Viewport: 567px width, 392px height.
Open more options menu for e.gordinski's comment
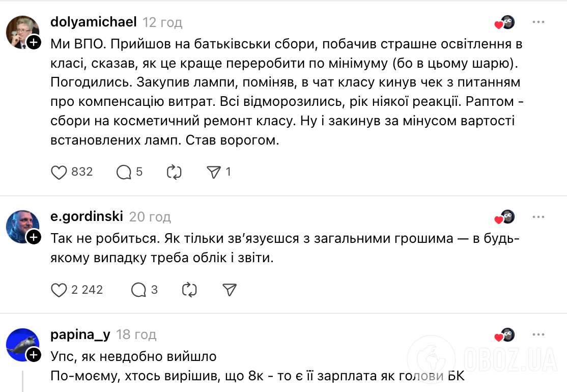(538, 216)
